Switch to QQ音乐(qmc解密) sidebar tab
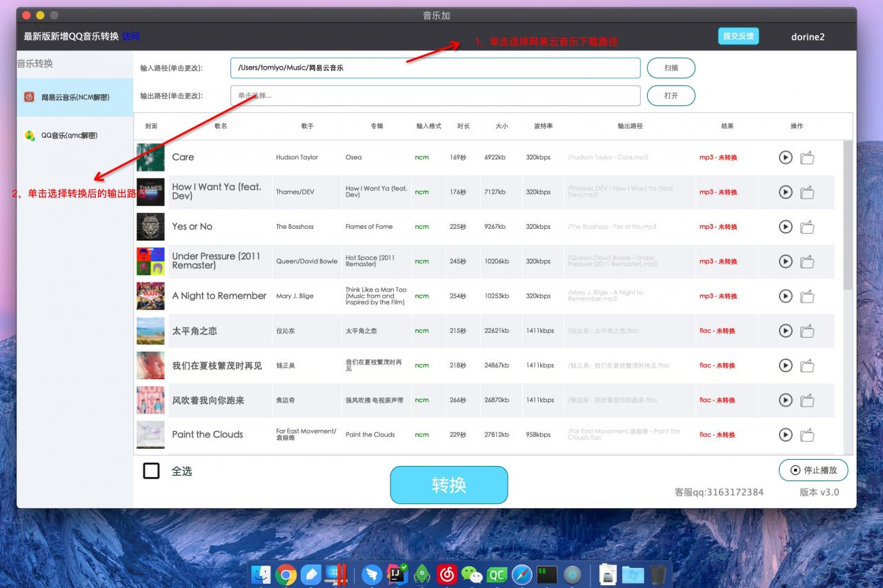The width and height of the screenshot is (883, 588). click(x=75, y=136)
